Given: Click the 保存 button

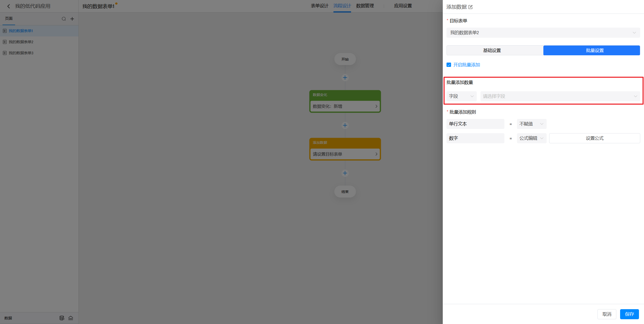Looking at the screenshot, I should (629, 314).
